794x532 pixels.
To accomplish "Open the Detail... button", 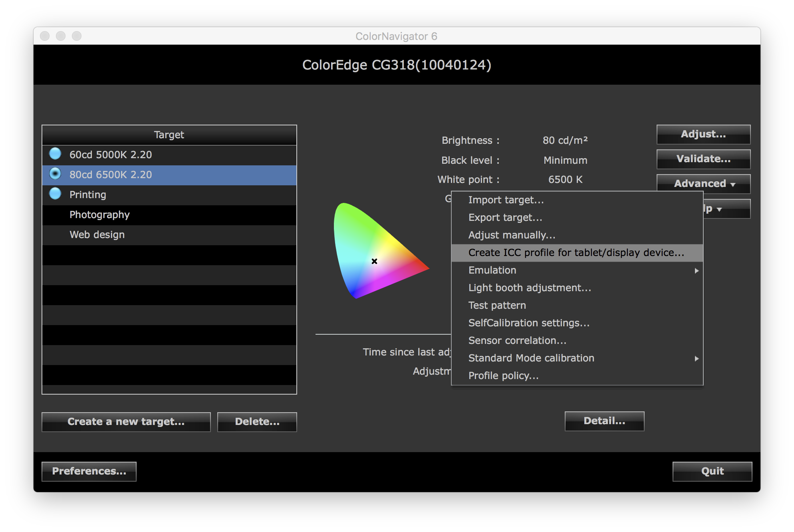I will click(605, 421).
